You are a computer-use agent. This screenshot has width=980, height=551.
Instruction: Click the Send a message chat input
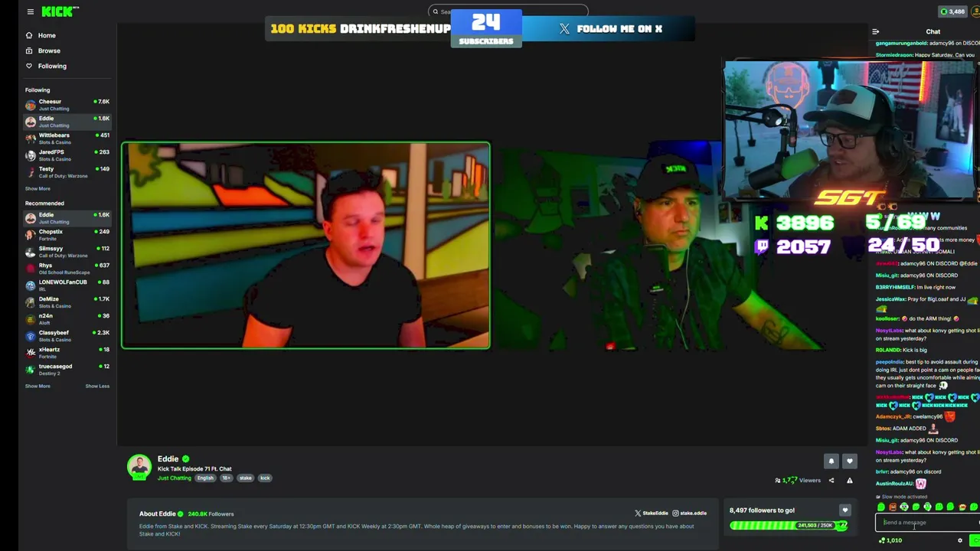click(926, 523)
